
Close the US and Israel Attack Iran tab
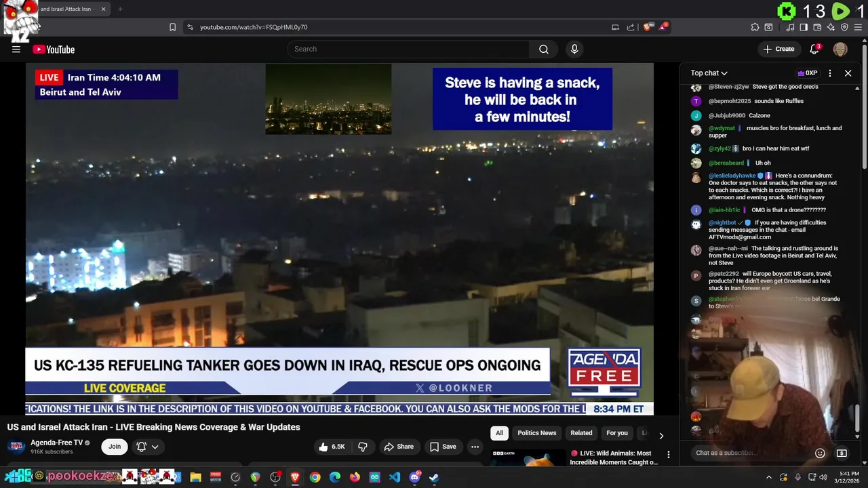pos(103,9)
